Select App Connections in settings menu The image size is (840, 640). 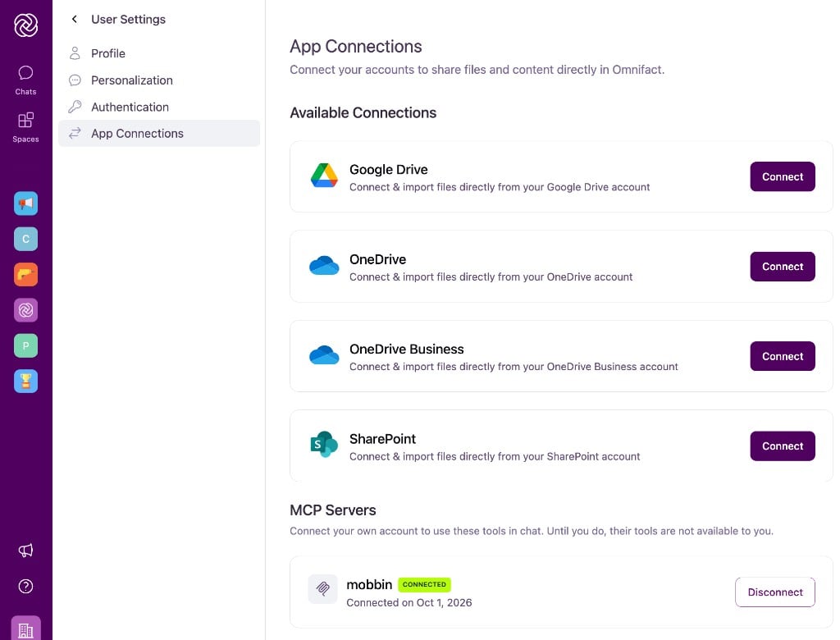tap(159, 133)
